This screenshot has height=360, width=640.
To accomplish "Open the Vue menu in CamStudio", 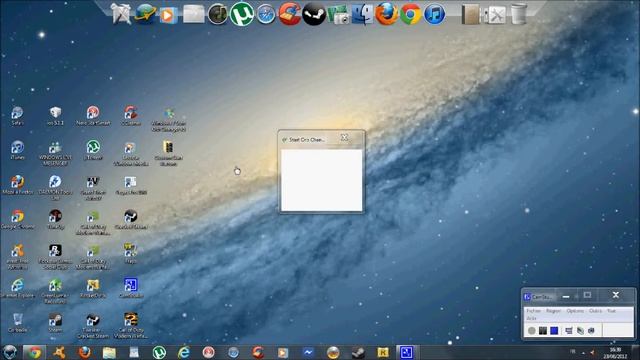I will point(611,311).
